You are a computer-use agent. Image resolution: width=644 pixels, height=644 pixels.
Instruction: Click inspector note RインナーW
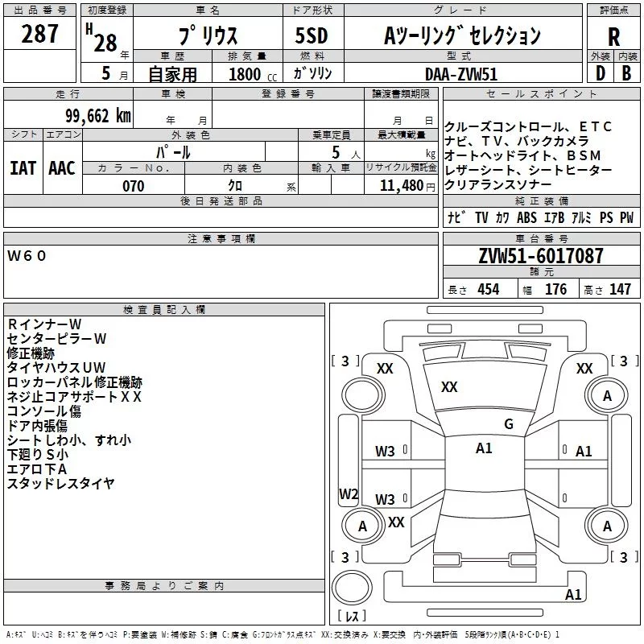point(44,324)
